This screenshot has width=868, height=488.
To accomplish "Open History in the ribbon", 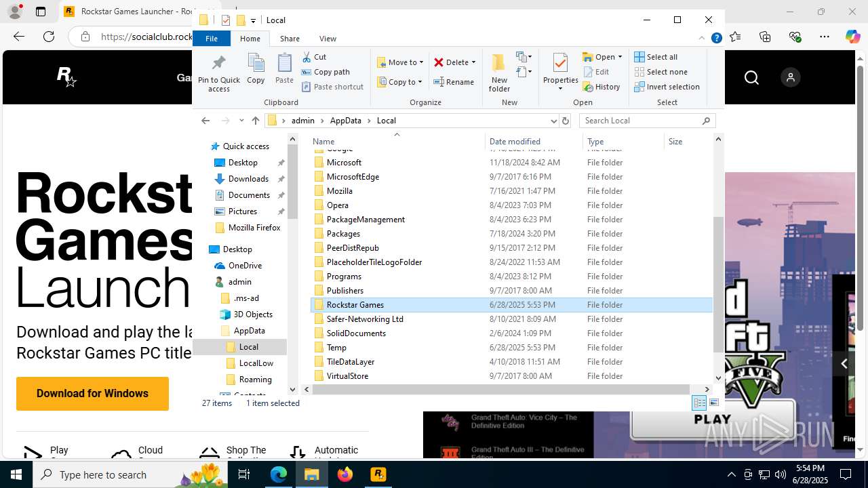I will [601, 87].
